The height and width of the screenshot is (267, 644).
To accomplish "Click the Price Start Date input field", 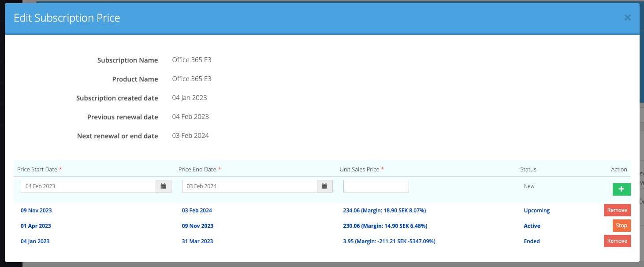I will pos(88,186).
